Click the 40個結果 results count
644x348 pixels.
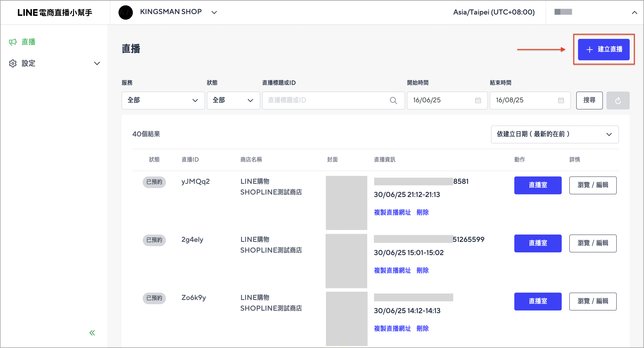coord(146,134)
